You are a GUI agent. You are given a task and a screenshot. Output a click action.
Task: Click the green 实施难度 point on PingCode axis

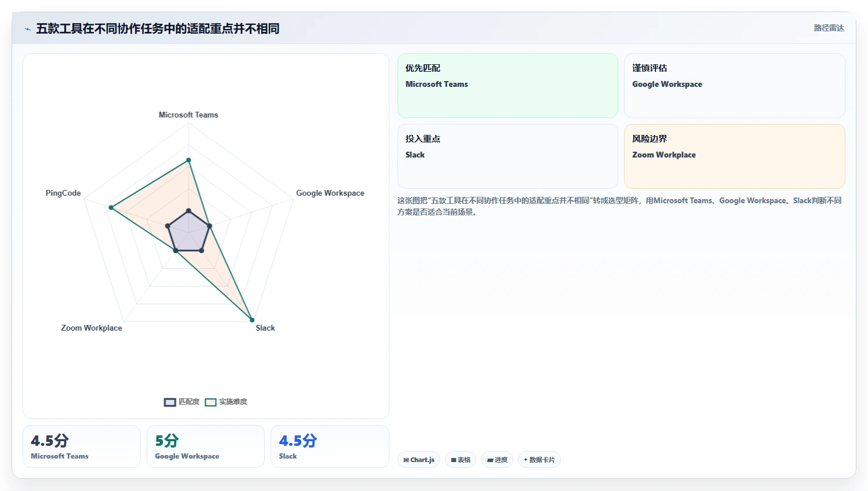pos(111,207)
